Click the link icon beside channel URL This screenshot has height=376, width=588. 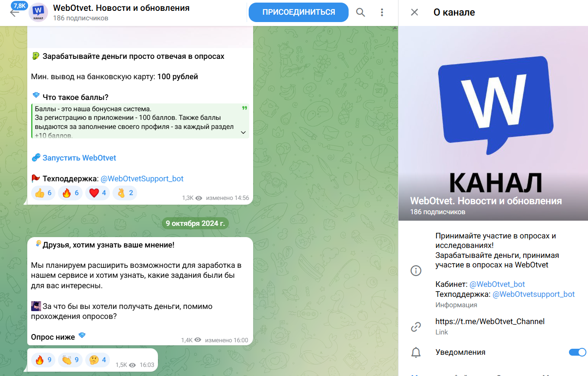click(415, 327)
